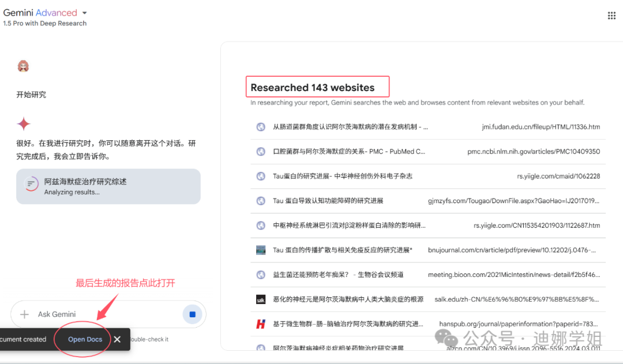The height and width of the screenshot is (364, 623).
Task: Open the 基于微生物群–肠–脑轴治疗 hanspub source
Action: click(x=428, y=324)
